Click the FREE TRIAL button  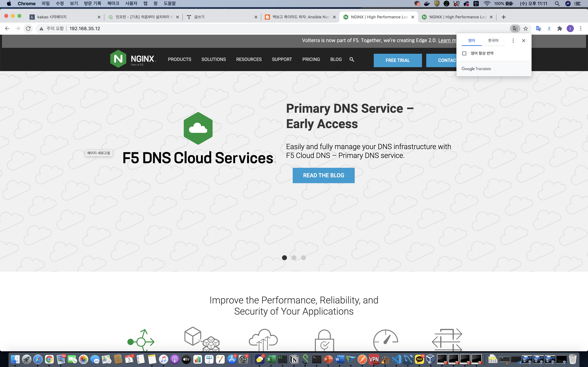point(398,60)
